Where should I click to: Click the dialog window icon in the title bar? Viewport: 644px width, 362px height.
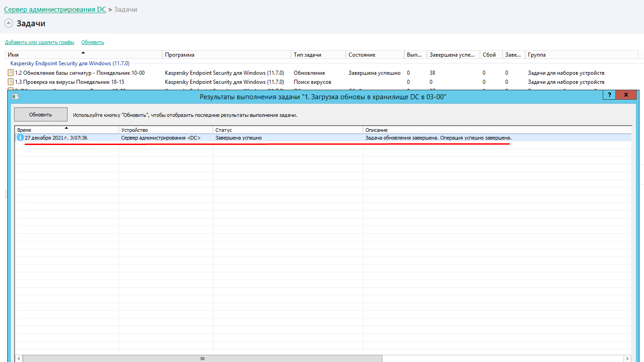click(x=15, y=96)
